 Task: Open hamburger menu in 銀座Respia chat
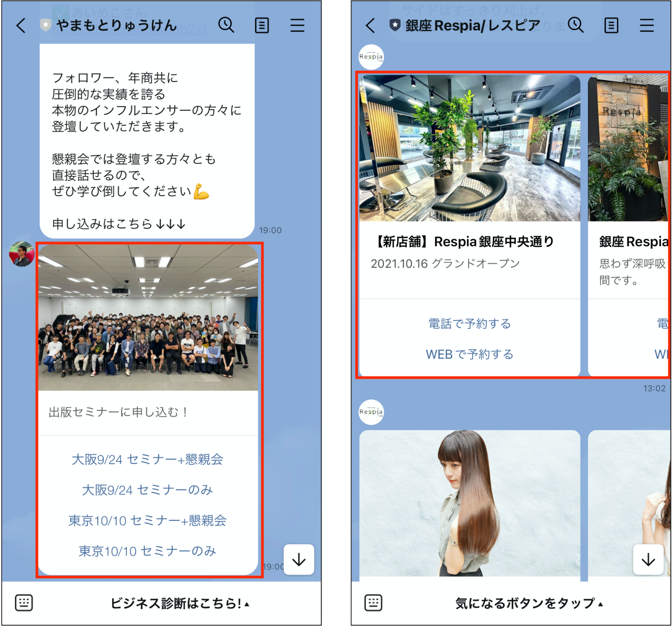coord(647,25)
